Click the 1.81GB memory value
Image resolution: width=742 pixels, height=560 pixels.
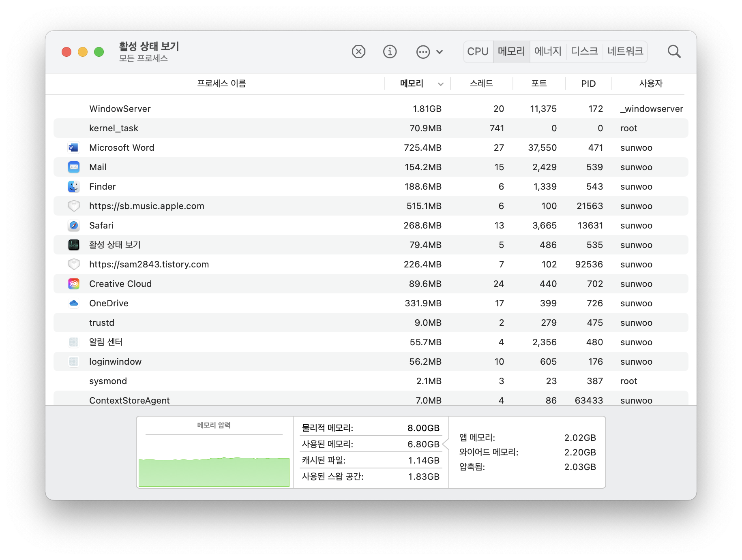click(427, 109)
